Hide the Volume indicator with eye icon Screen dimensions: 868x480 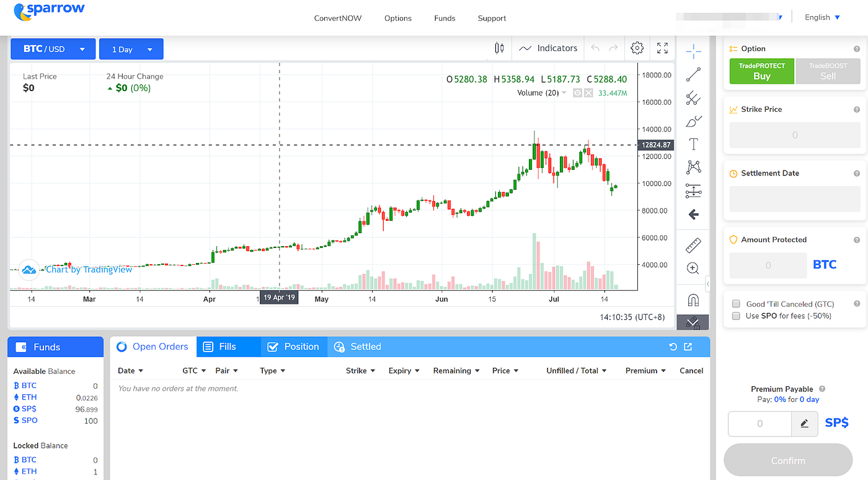(x=577, y=93)
